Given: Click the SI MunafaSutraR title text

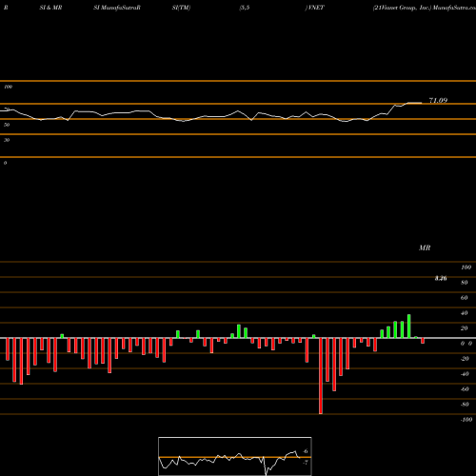Looking at the screenshot, I should point(117,8).
